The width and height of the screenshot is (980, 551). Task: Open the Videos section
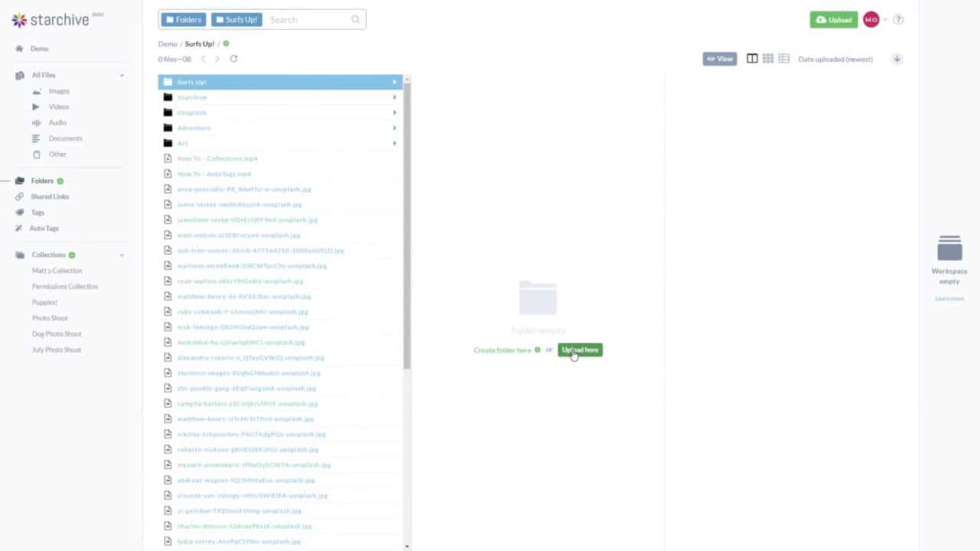[x=59, y=106]
